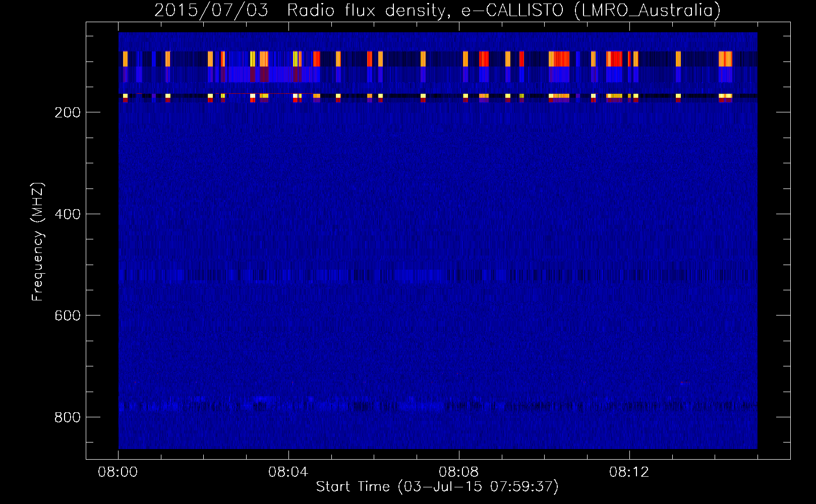816x504 pixels.
Task: Click the time tick label "08:08"
Action: 459,472
